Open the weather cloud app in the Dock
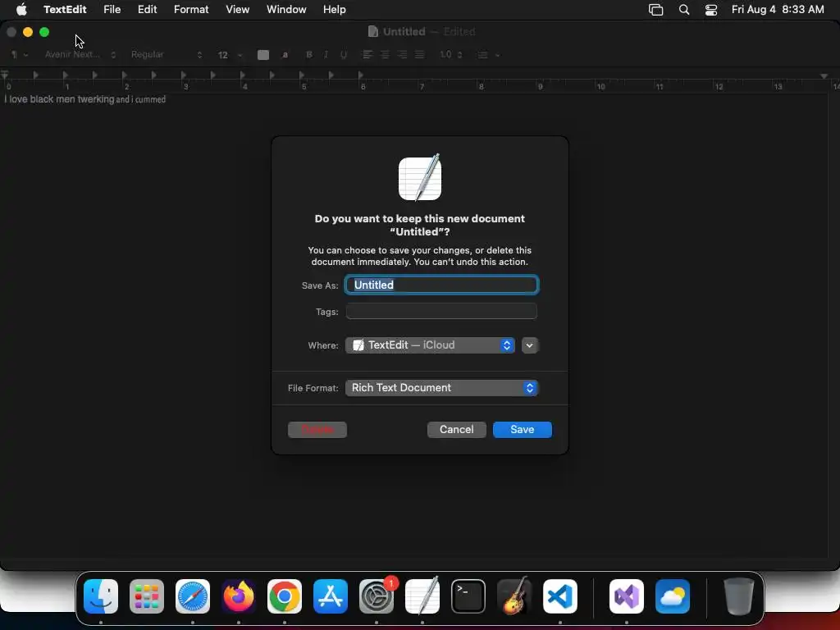 673,596
